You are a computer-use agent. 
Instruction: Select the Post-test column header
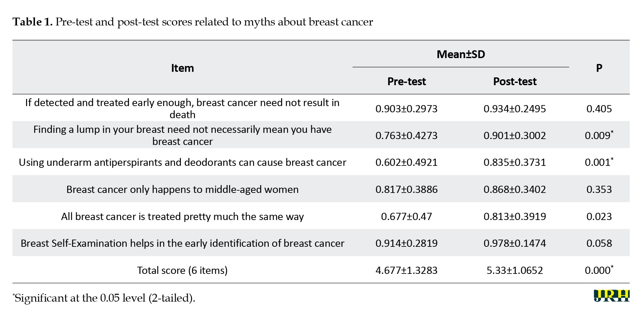515,81
